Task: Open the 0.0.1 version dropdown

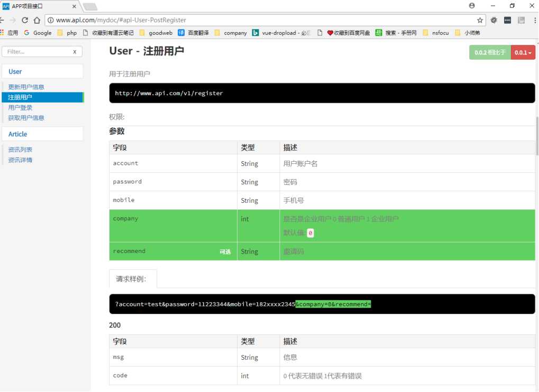Action: [523, 52]
